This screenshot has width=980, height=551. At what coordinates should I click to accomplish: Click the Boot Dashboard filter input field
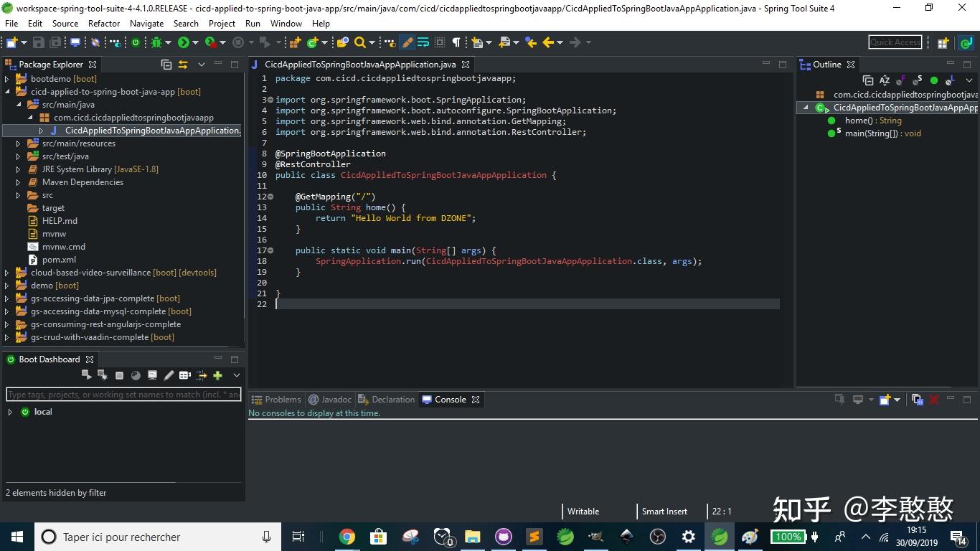[122, 395]
